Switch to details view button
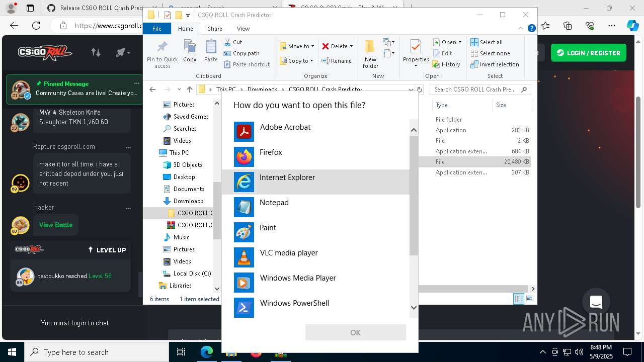The width and height of the screenshot is (644, 362). click(x=519, y=299)
